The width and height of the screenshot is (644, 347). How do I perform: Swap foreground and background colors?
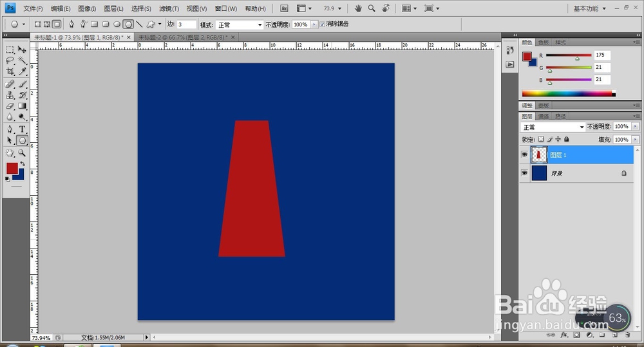pos(23,164)
